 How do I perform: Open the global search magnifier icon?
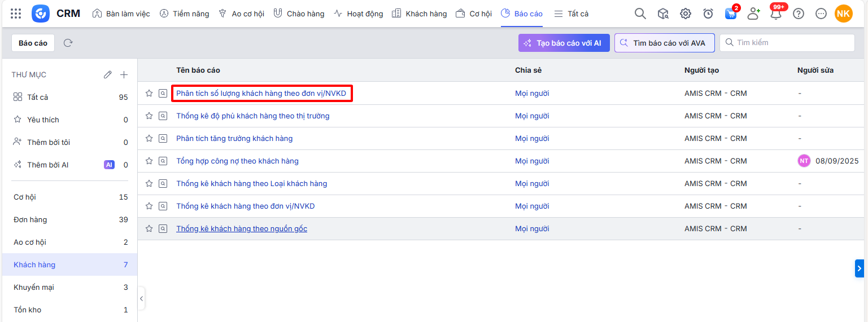pyautogui.click(x=640, y=14)
